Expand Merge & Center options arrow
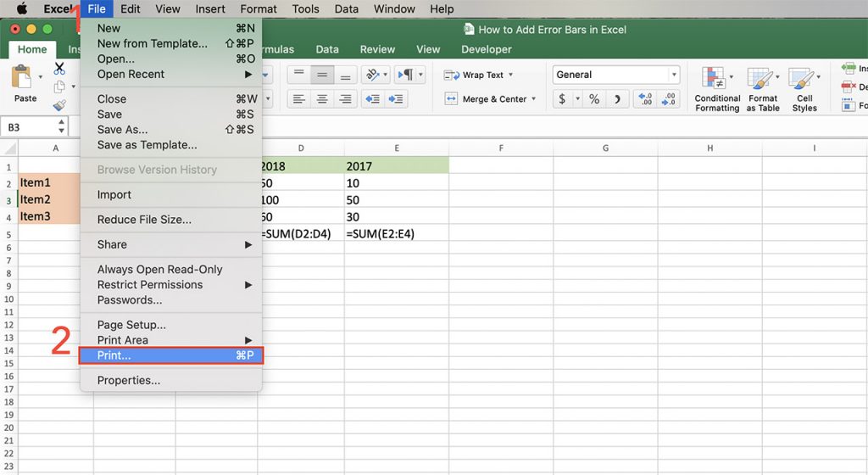The height and width of the screenshot is (475, 868). click(534, 99)
